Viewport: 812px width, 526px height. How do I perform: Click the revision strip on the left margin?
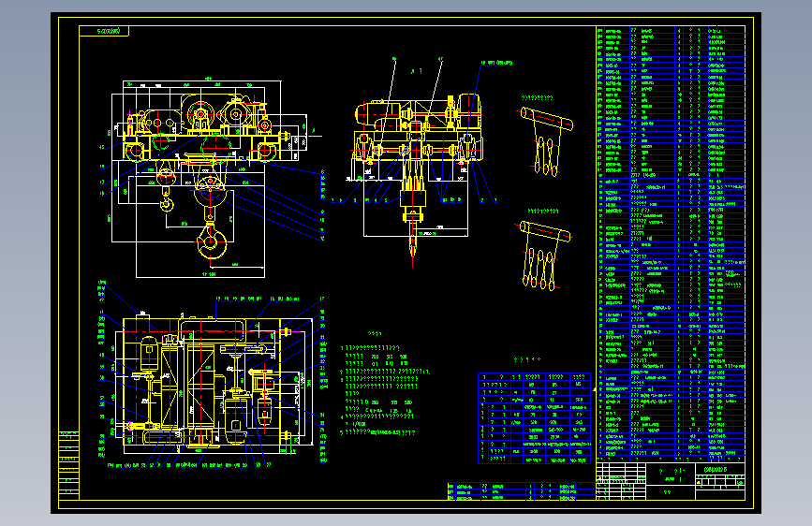69,465
